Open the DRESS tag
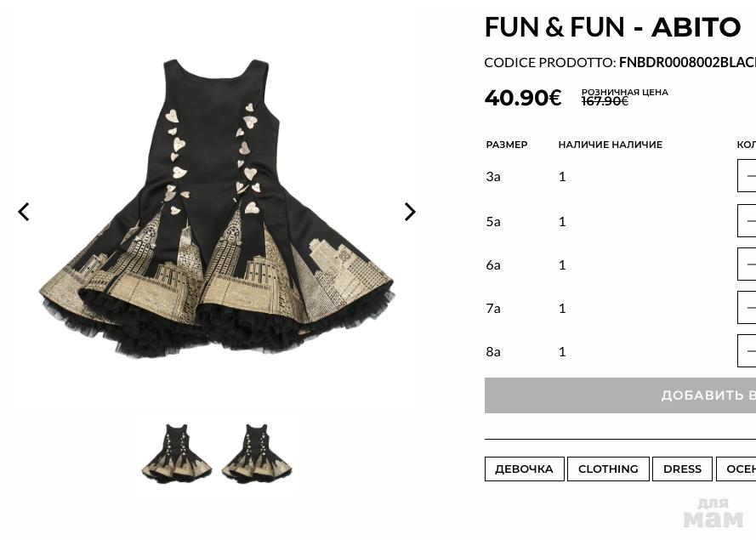 click(x=682, y=469)
